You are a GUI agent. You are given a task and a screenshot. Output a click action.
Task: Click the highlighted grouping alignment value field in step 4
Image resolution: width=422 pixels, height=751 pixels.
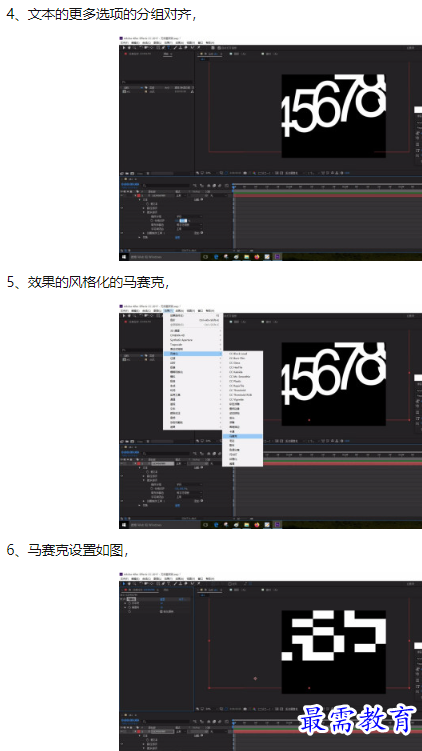(x=183, y=220)
